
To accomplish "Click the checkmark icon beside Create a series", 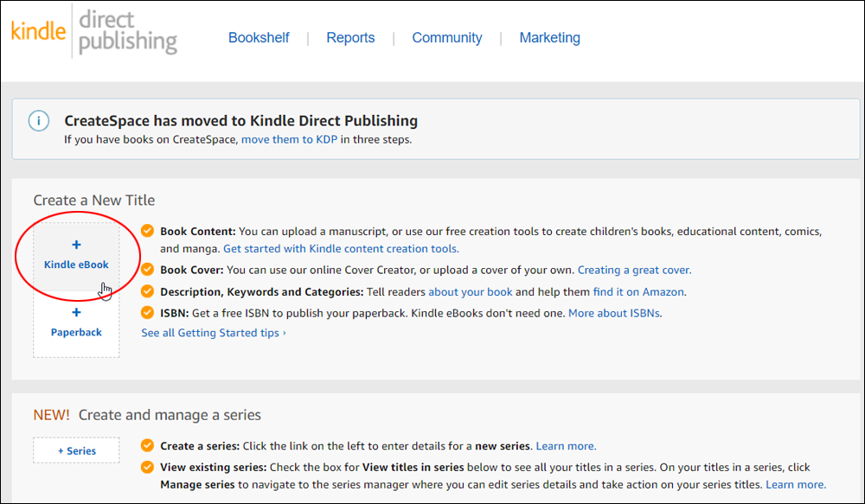I will (147, 445).
